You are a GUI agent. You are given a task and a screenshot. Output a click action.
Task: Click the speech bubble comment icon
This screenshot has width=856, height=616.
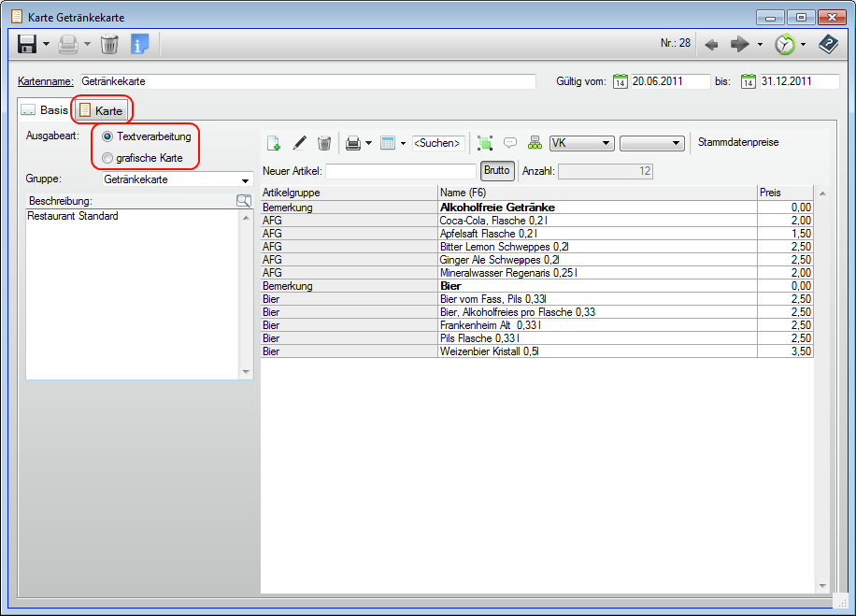click(x=510, y=143)
